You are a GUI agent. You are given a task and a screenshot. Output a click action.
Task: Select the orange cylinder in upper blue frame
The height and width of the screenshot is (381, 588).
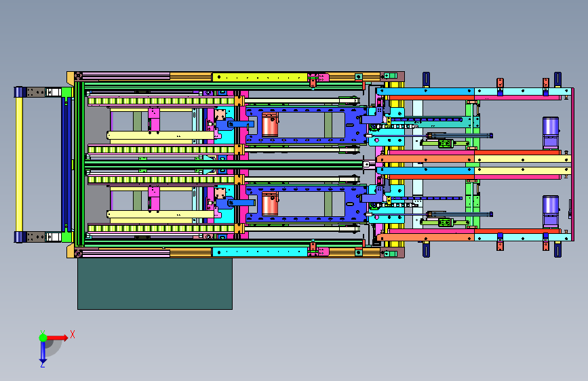click(x=270, y=125)
